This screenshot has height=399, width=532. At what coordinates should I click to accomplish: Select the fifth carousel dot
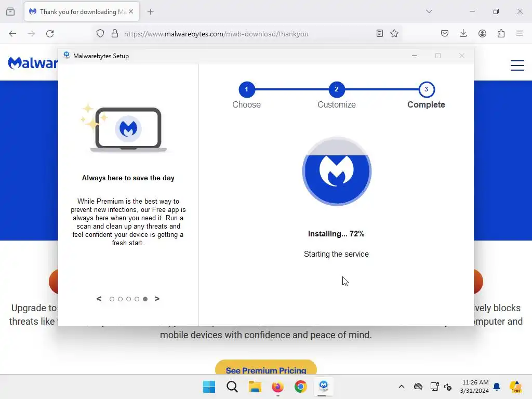(145, 299)
